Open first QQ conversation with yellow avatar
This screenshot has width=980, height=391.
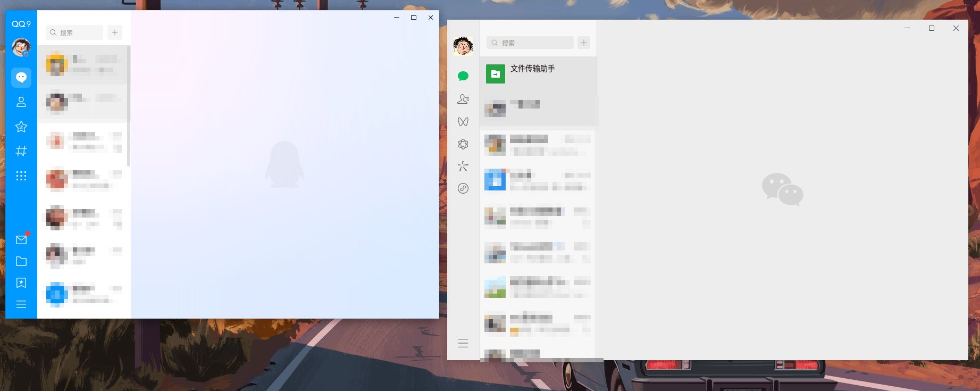(83, 65)
